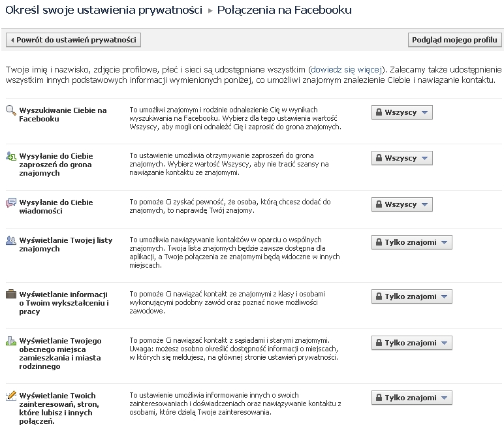
Task: Click the friends list icon
Action: click(x=11, y=240)
